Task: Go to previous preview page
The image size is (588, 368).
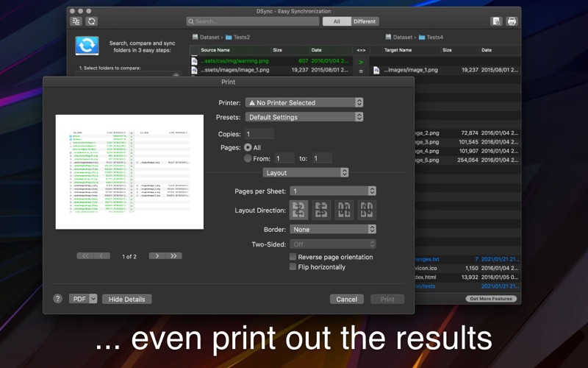Action: pyautogui.click(x=101, y=255)
